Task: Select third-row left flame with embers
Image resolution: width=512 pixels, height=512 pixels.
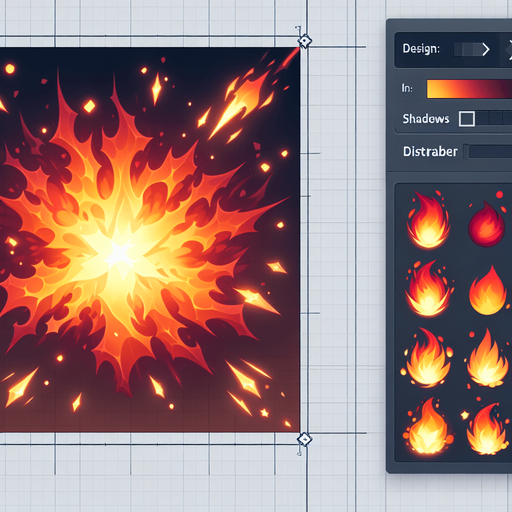Action: click(x=428, y=357)
